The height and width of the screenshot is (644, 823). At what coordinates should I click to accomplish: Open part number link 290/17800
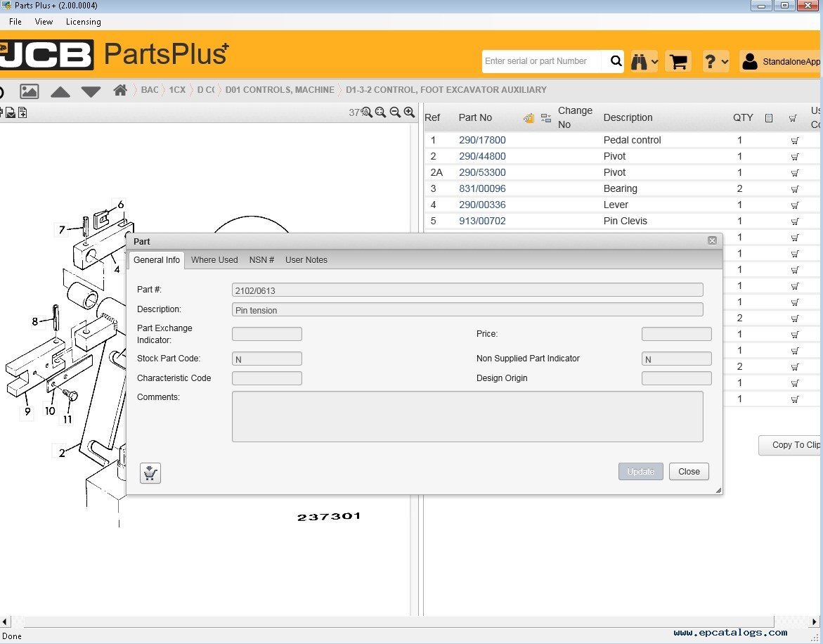click(x=482, y=140)
